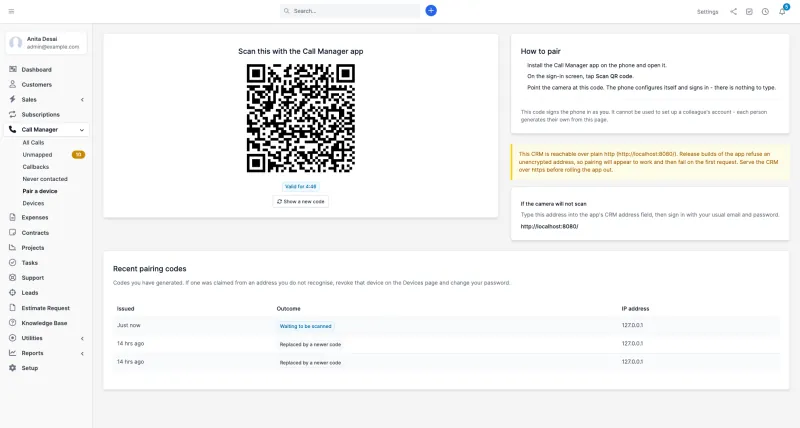
Task: Click the search magnifier icon
Action: pyautogui.click(x=287, y=11)
